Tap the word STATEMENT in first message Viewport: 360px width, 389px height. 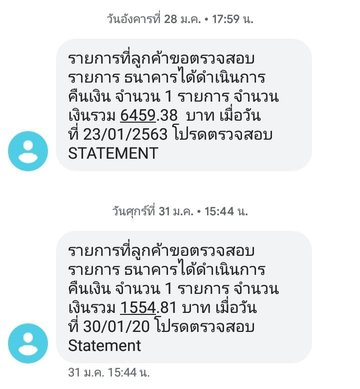point(113,153)
